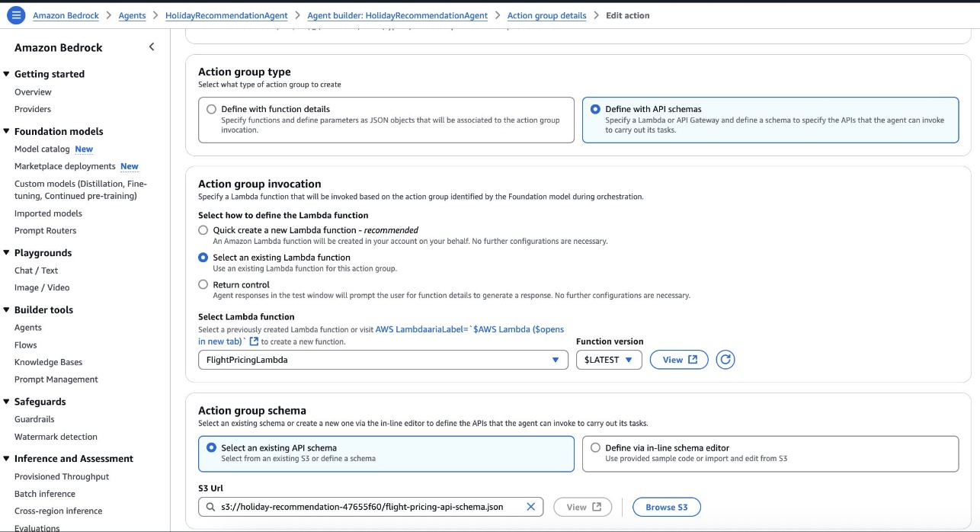This screenshot has width=980, height=532.
Task: Click the View button next to $LATEST
Action: pyautogui.click(x=679, y=360)
